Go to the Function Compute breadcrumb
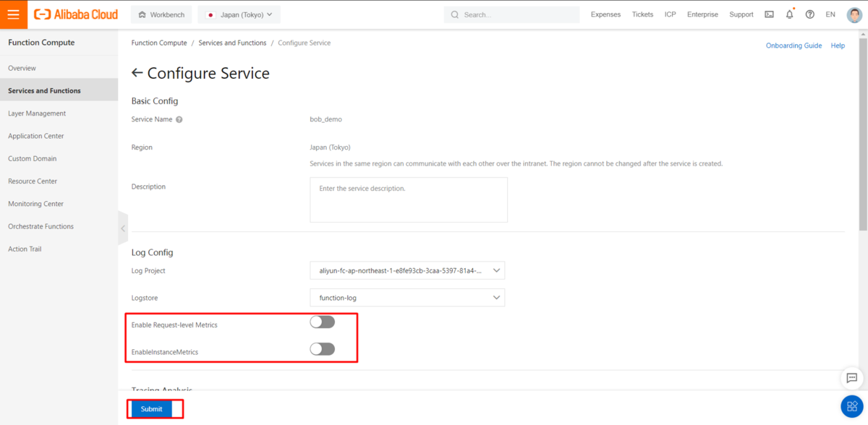 159,43
